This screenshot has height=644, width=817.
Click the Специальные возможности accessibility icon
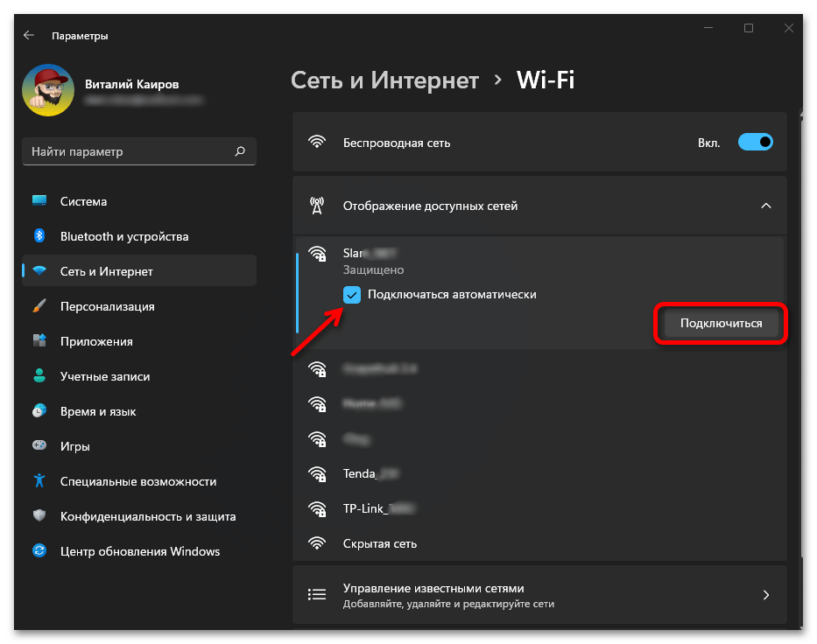(x=39, y=480)
